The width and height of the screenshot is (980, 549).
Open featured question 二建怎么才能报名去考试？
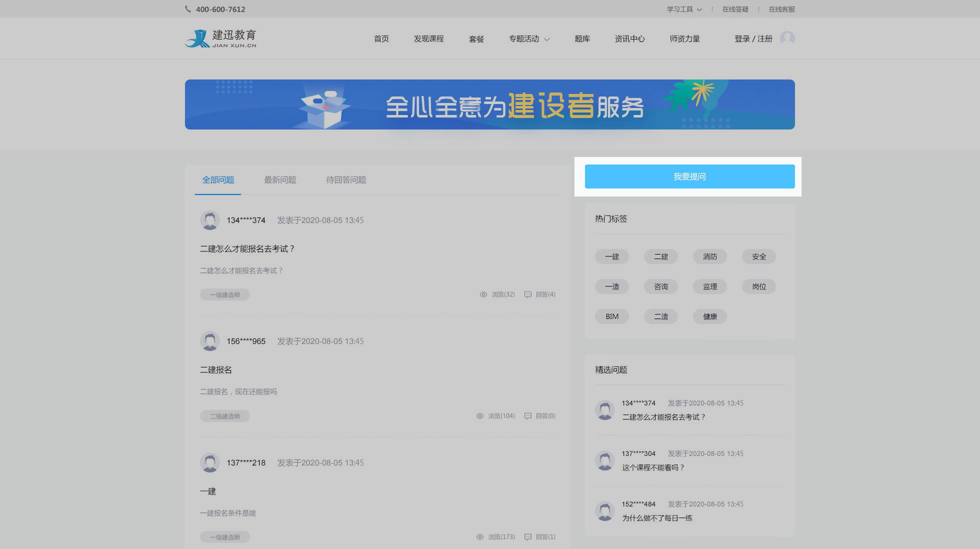pyautogui.click(x=663, y=417)
